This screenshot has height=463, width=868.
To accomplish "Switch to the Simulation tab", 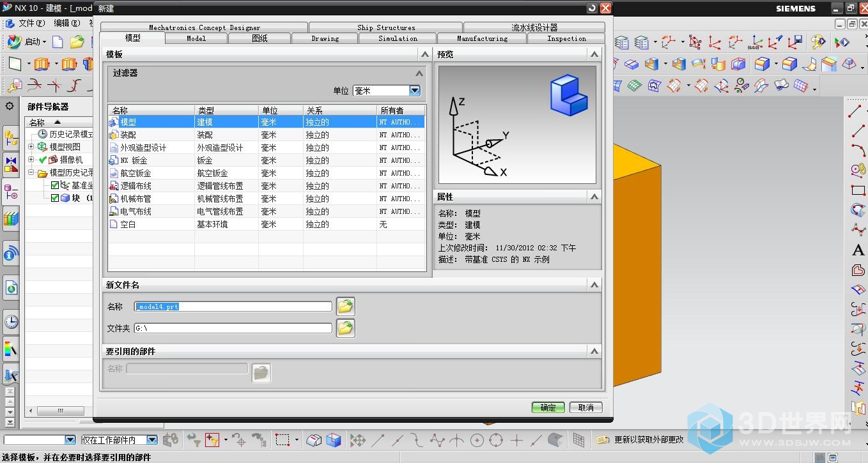I will click(398, 38).
